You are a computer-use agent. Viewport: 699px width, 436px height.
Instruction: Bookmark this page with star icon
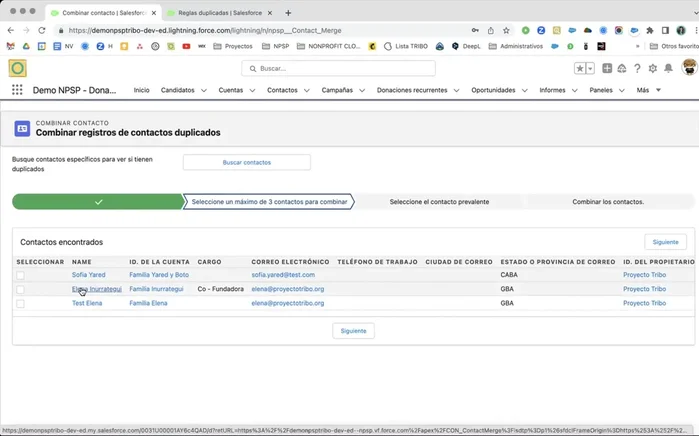tap(506, 30)
